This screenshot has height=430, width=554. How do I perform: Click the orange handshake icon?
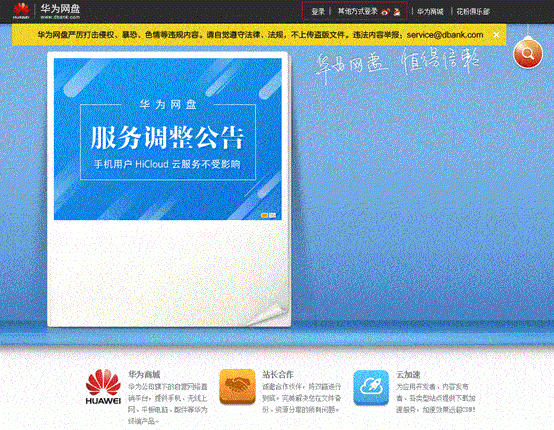click(x=237, y=387)
